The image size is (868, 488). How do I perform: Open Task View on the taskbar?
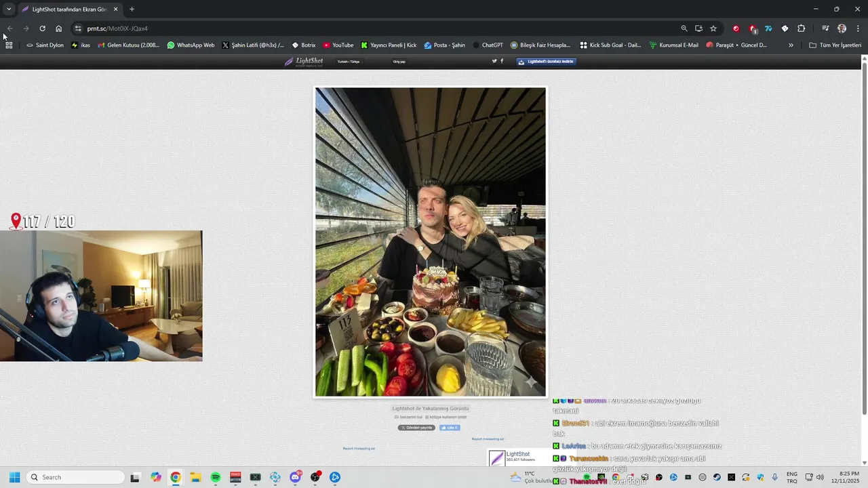(135, 477)
